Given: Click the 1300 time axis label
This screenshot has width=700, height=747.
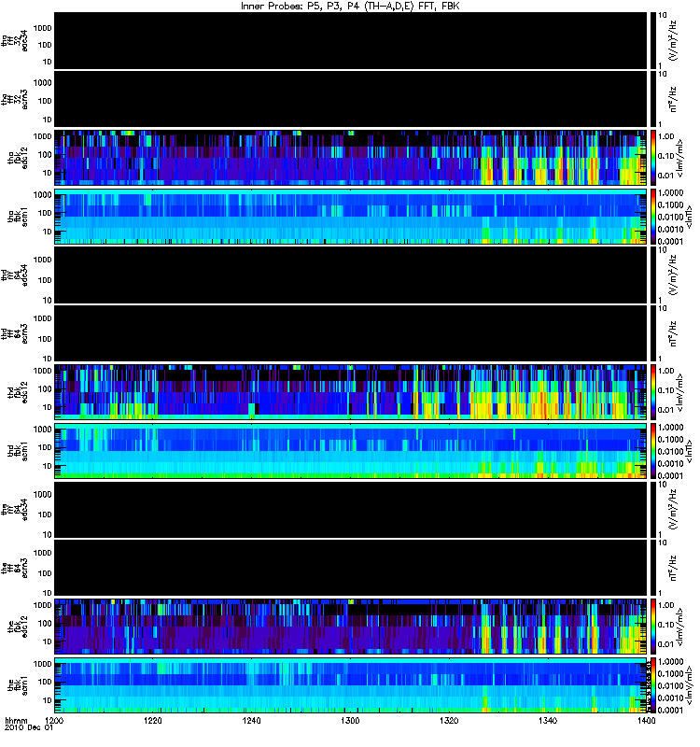Looking at the screenshot, I should (x=350, y=721).
